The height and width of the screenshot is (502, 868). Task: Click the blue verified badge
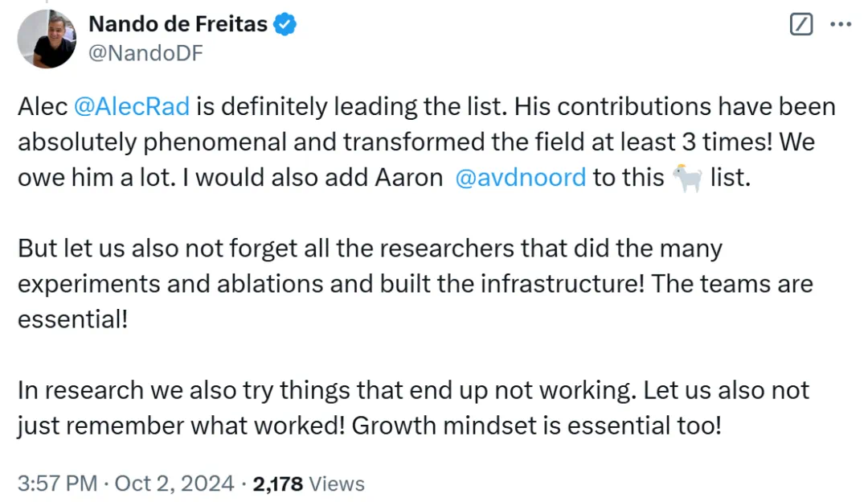[x=285, y=25]
